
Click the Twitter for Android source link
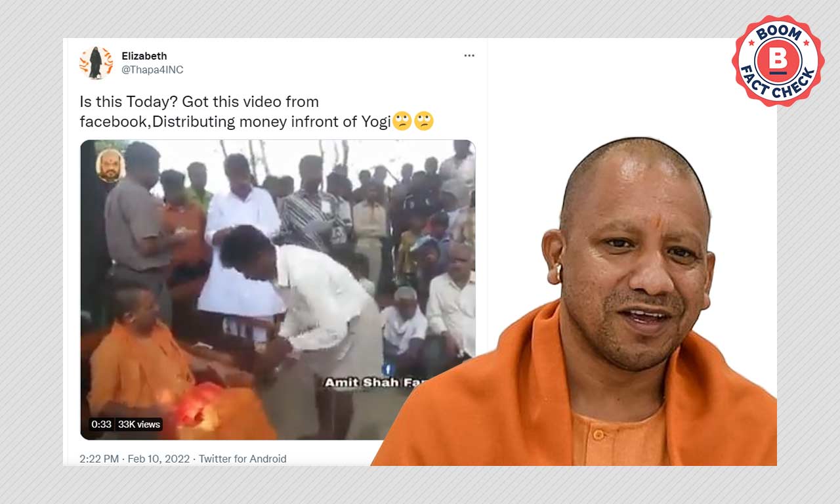[x=242, y=459]
